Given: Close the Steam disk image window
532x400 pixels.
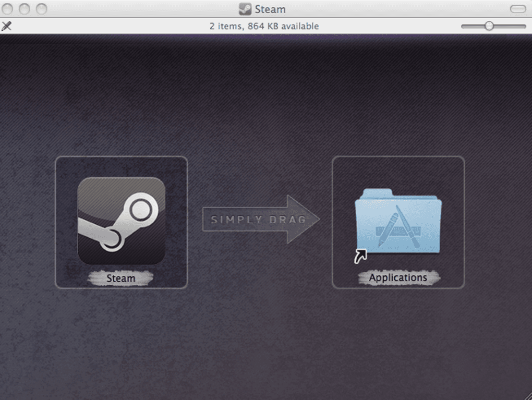Looking at the screenshot, I should coord(7,9).
